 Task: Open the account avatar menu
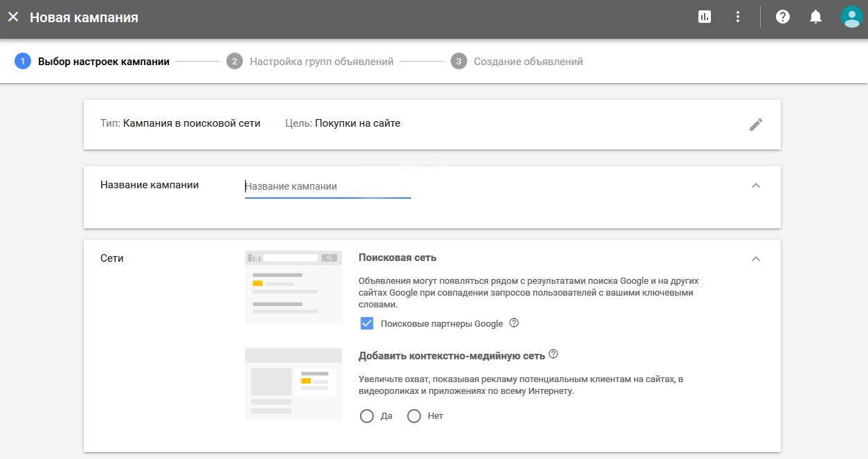pos(851,17)
